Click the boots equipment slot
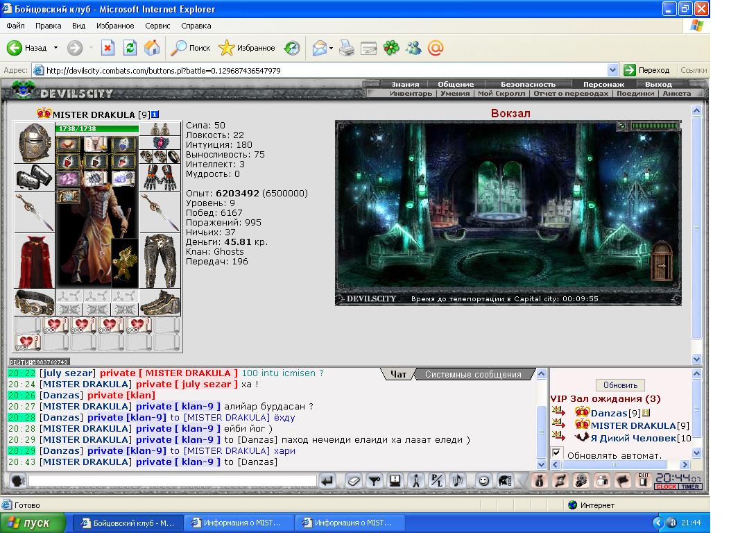 click(160, 303)
